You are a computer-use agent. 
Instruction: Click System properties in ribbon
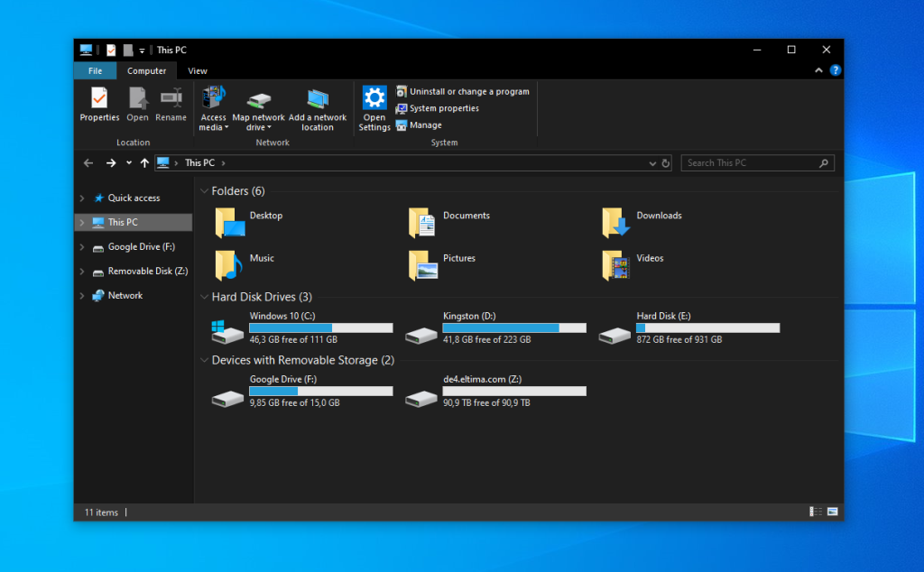click(x=444, y=108)
